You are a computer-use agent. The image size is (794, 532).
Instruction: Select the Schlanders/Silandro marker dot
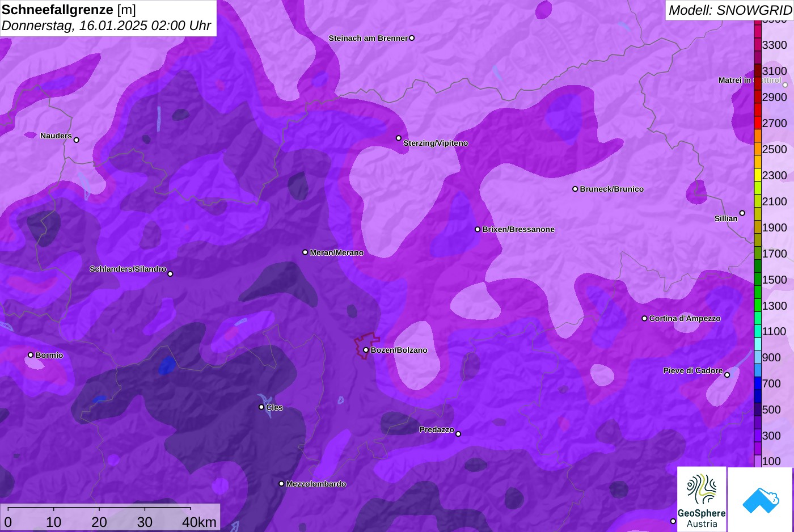click(170, 274)
